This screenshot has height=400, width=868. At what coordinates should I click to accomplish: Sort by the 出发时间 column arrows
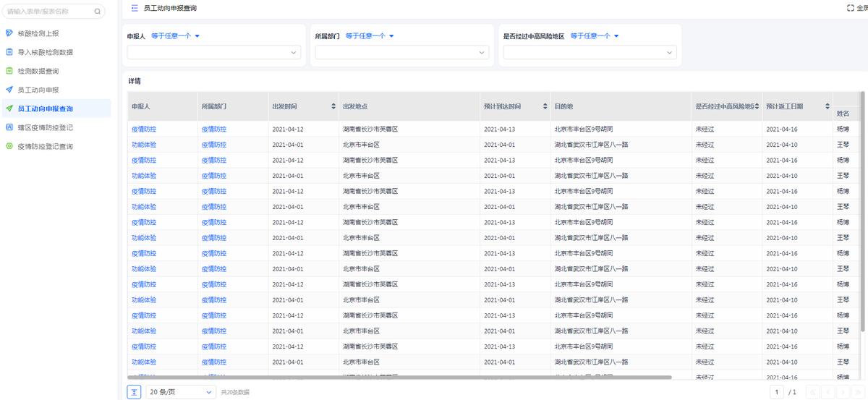point(333,106)
